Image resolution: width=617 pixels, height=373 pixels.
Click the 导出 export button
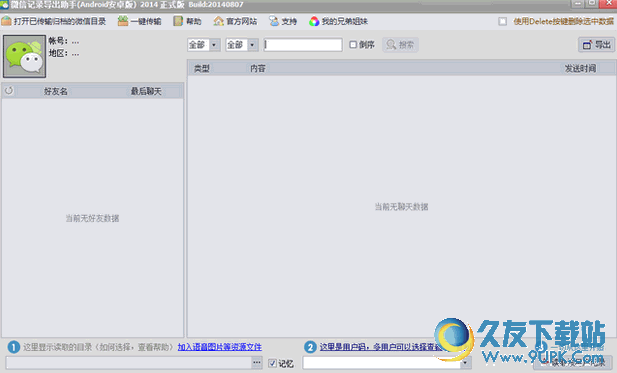coord(597,45)
